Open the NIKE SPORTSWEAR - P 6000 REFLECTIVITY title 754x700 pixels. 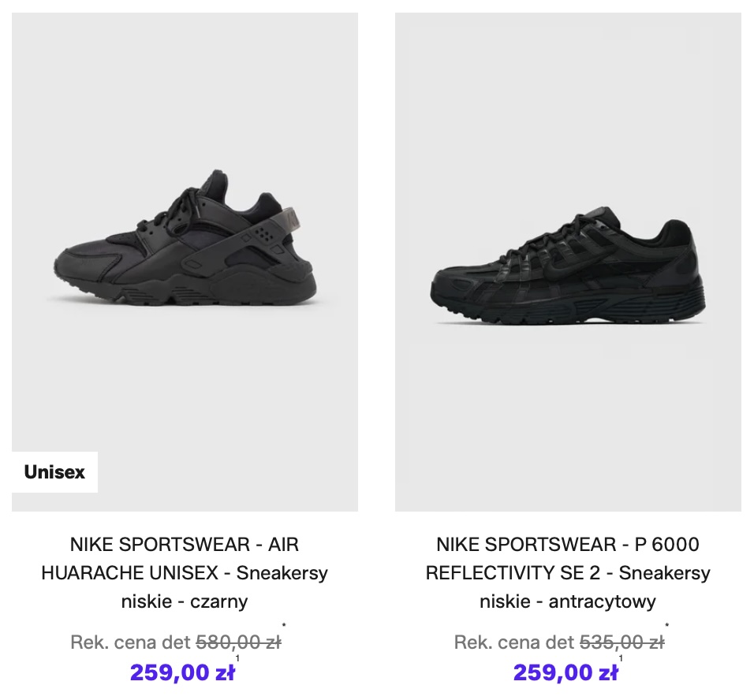(568, 545)
